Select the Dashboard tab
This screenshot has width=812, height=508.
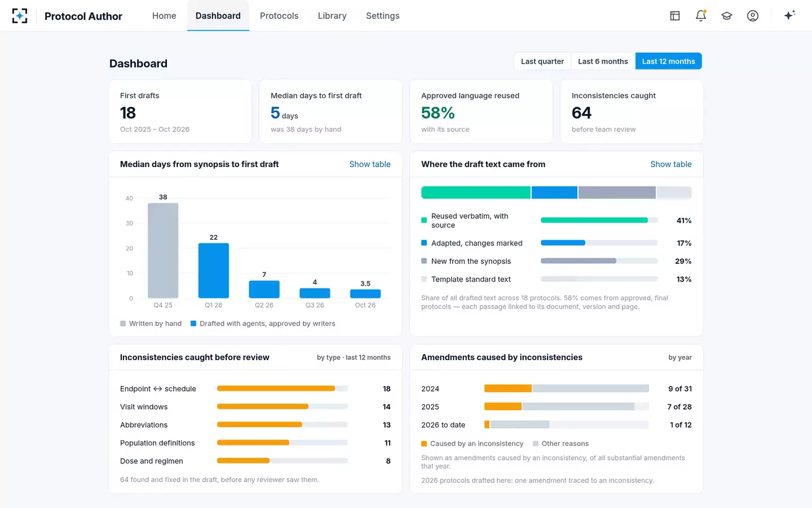click(x=218, y=16)
